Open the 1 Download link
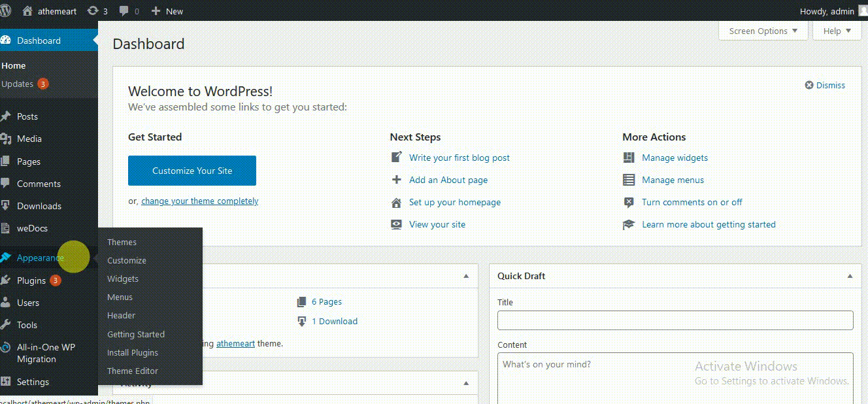This screenshot has width=868, height=404. (335, 321)
